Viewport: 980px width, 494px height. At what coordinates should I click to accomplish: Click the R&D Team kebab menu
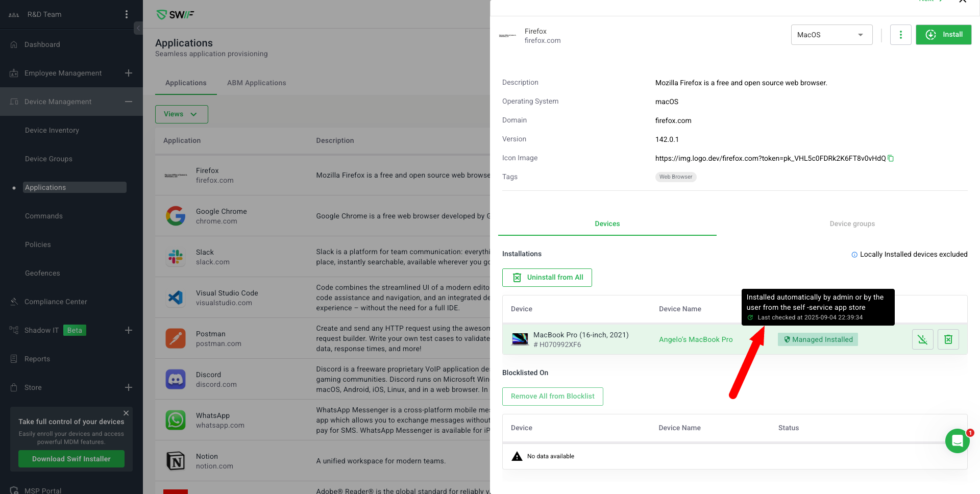pyautogui.click(x=127, y=14)
